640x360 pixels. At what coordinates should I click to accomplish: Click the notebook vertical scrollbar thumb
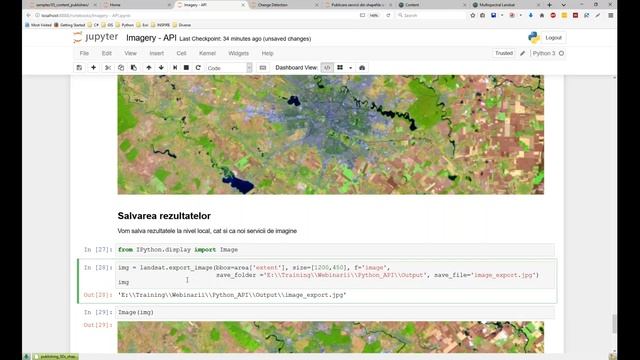pyautogui.click(x=614, y=324)
